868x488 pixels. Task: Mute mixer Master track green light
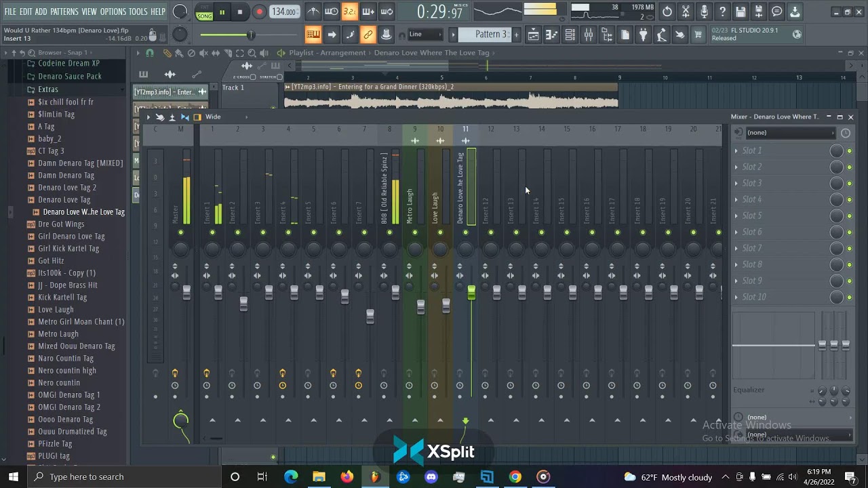click(180, 232)
